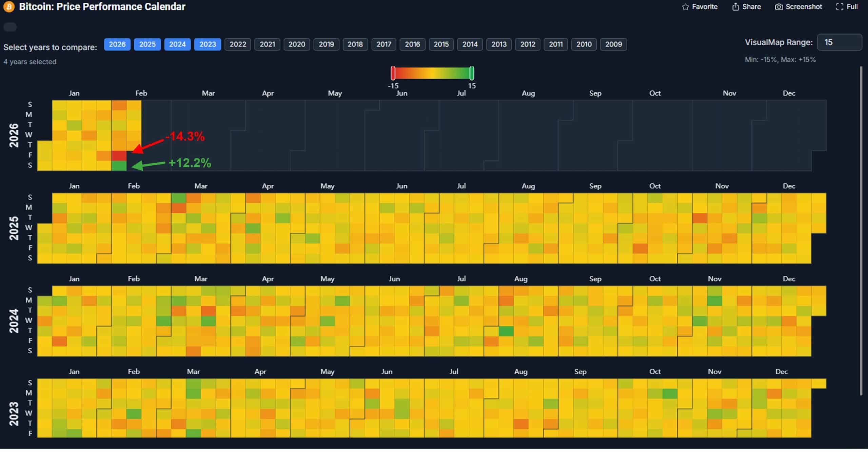
Task: Click the green maximum handle of the color slider
Action: (472, 73)
